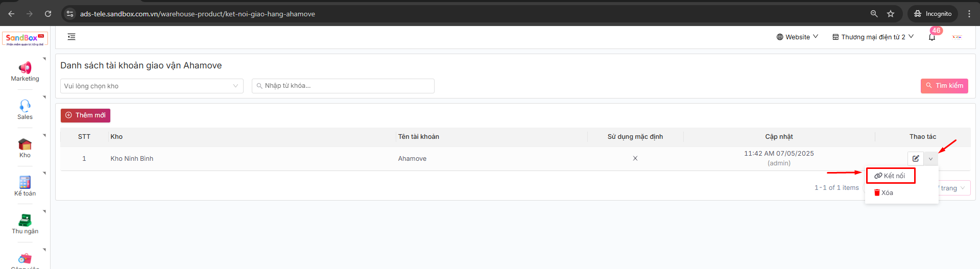Collapse the sidebar menu toggle icon
980x269 pixels.
71,37
